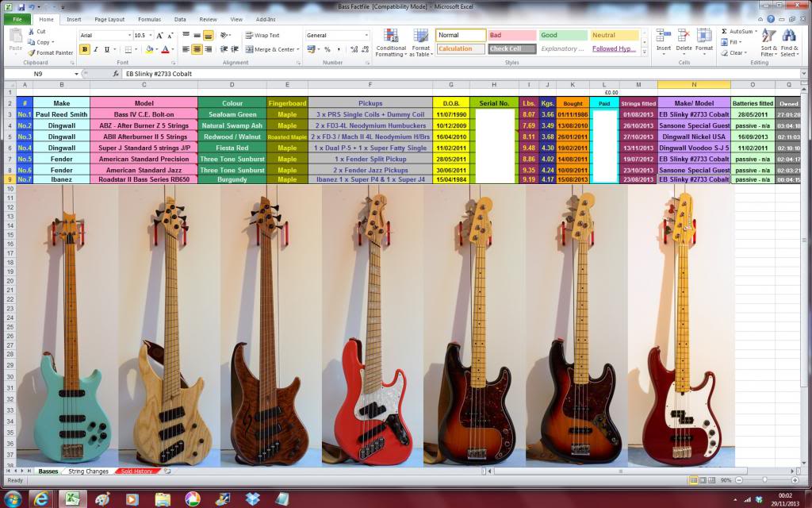Apply the Neutral cell style
Image resolution: width=812 pixels, height=508 pixels.
pos(615,35)
